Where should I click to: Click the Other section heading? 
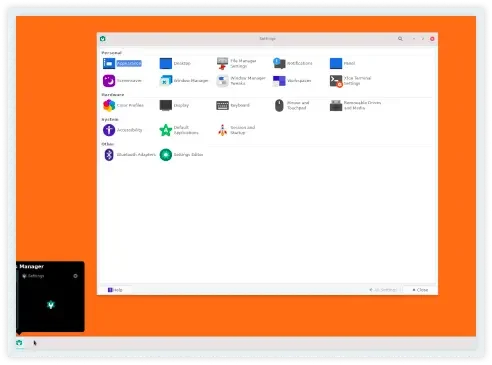click(x=108, y=144)
